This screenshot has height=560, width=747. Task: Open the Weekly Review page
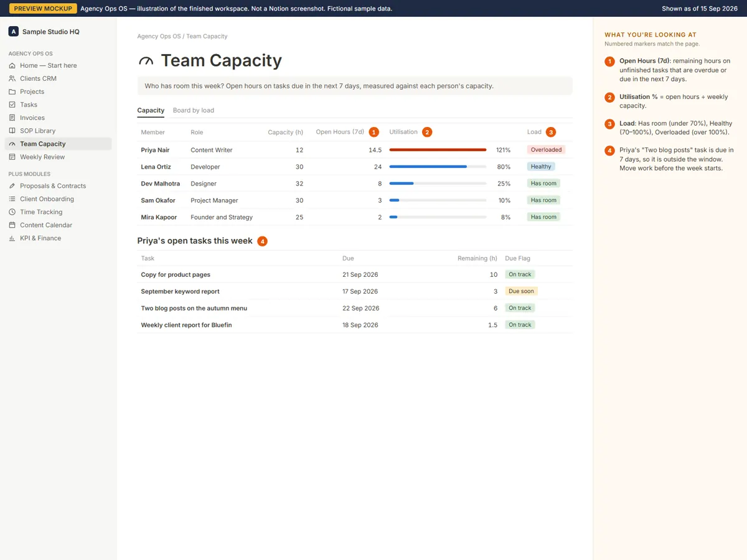click(58, 157)
